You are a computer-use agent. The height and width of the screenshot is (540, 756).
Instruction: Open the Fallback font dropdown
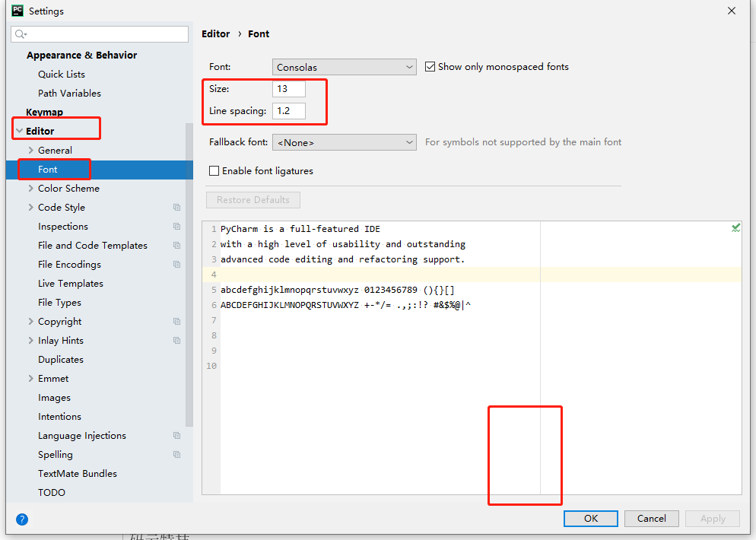345,142
